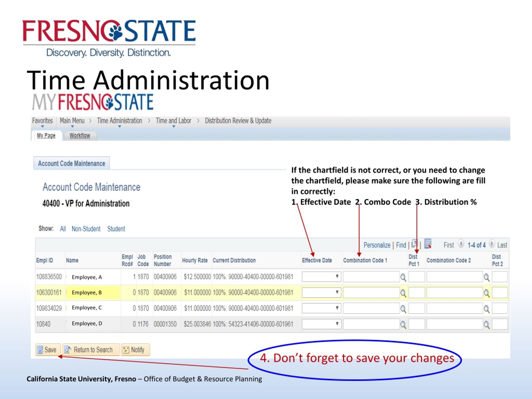This screenshot has height=399, width=532.
Task: Select the highlighted Employee, B name cell
Action: click(93, 292)
